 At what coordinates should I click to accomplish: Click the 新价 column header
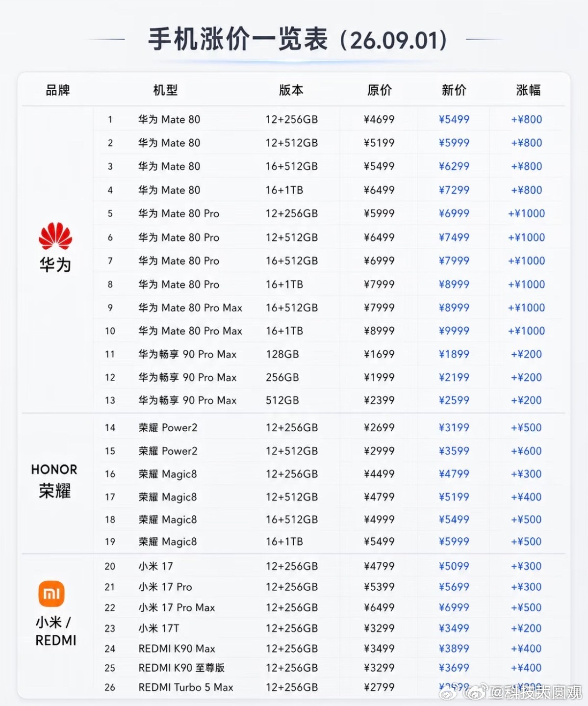(454, 90)
